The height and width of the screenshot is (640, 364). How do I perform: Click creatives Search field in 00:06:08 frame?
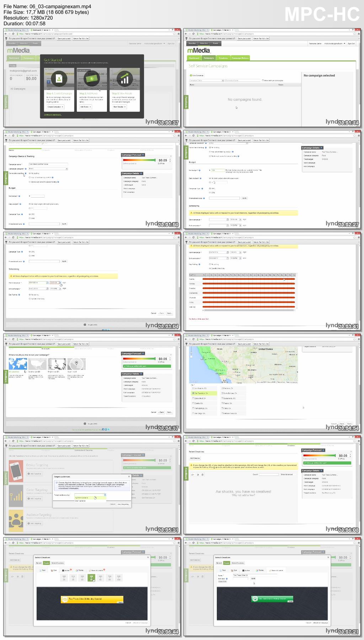(268, 474)
